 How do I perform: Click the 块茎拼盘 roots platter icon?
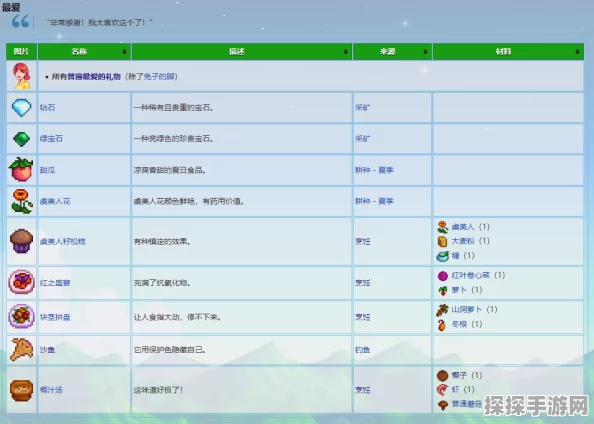[21, 316]
